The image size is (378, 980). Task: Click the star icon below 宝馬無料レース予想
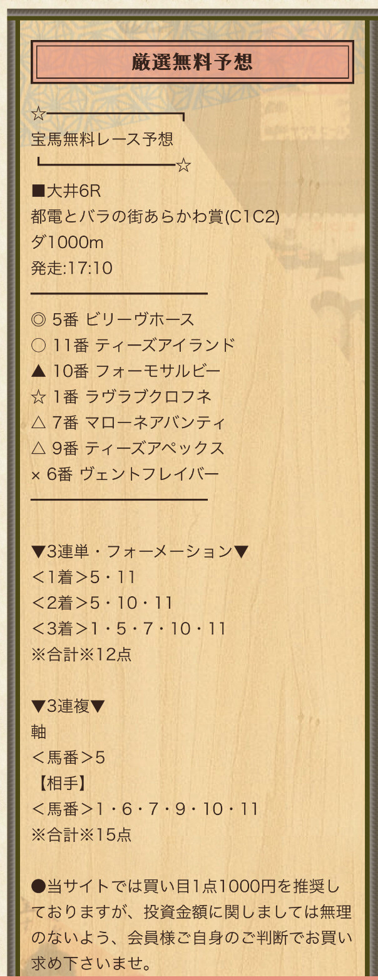[x=183, y=166]
